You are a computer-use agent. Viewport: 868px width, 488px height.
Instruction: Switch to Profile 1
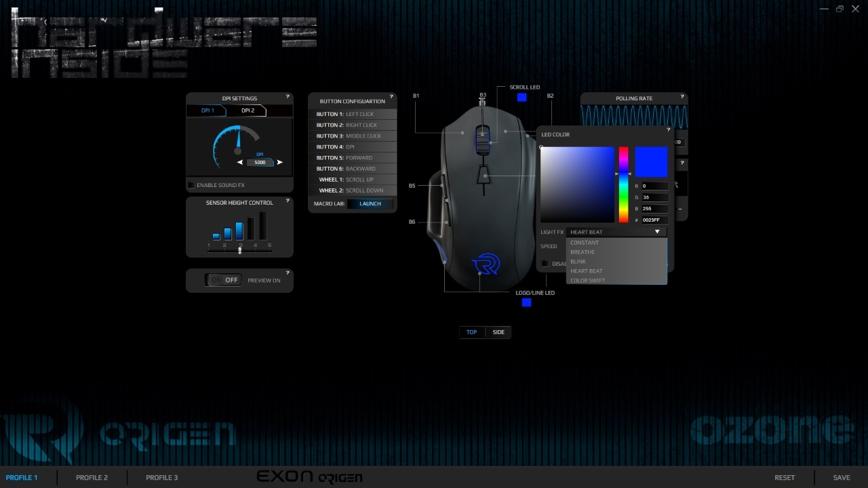tap(22, 478)
